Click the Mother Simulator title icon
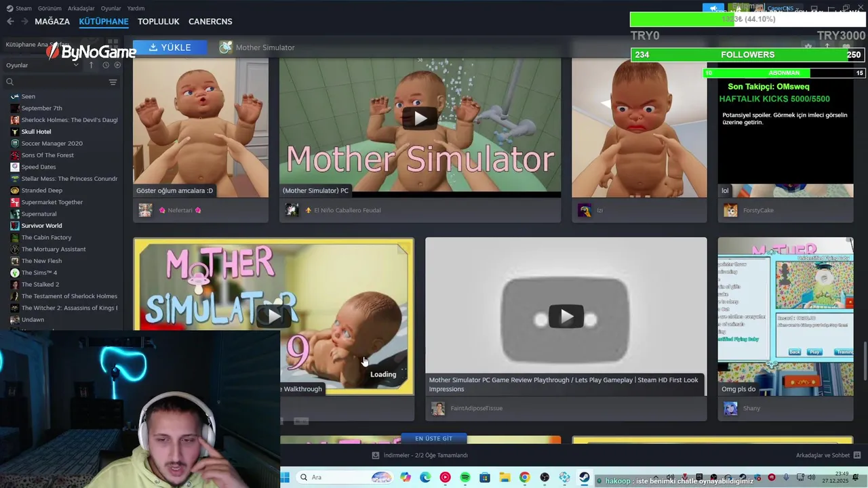Screen dimensions: 868x488 click(x=226, y=47)
